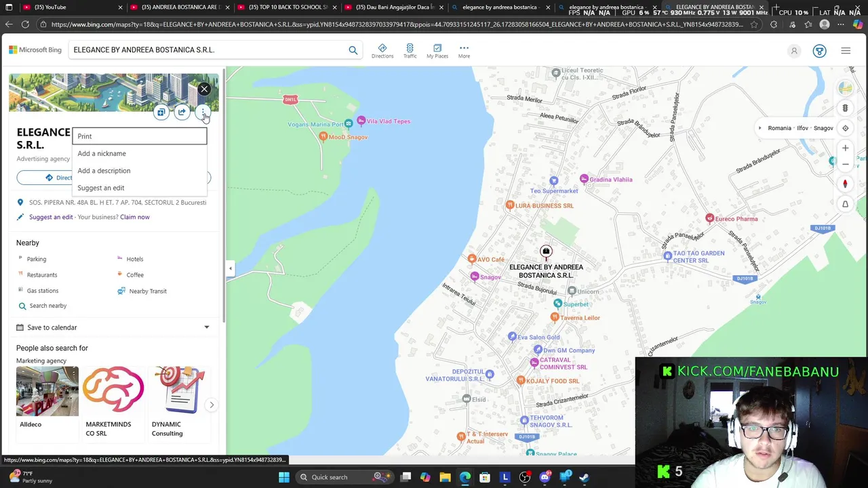This screenshot has width=868, height=488.
Task: Show next People also search for results
Action: click(x=212, y=405)
